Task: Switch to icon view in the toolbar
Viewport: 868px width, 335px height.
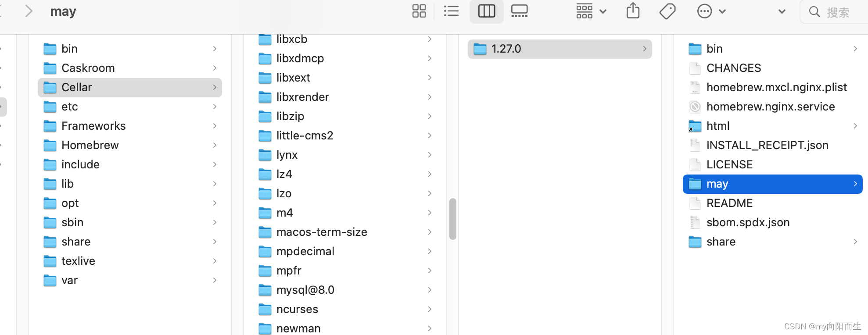Action: pyautogui.click(x=419, y=11)
